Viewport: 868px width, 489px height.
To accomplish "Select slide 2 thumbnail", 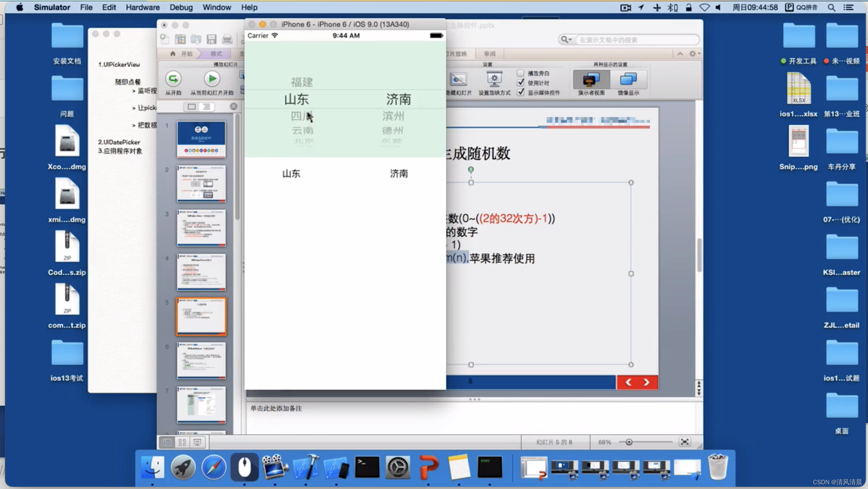I will (x=201, y=183).
